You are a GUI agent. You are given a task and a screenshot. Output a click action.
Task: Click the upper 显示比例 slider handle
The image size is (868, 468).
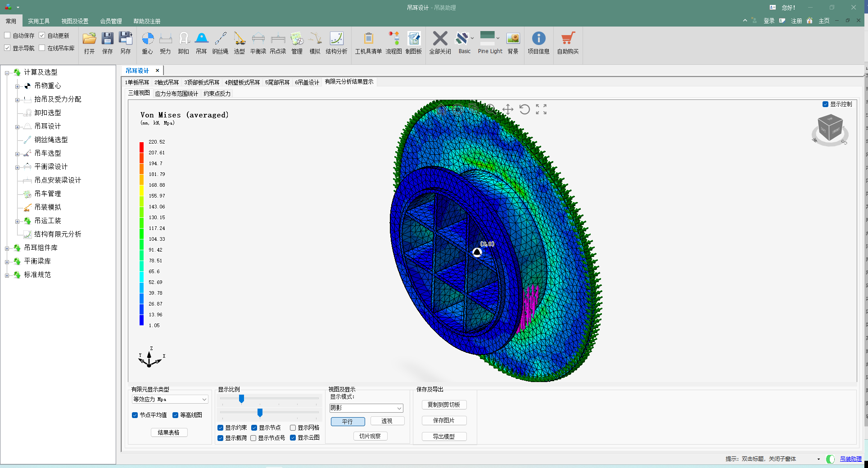242,399
